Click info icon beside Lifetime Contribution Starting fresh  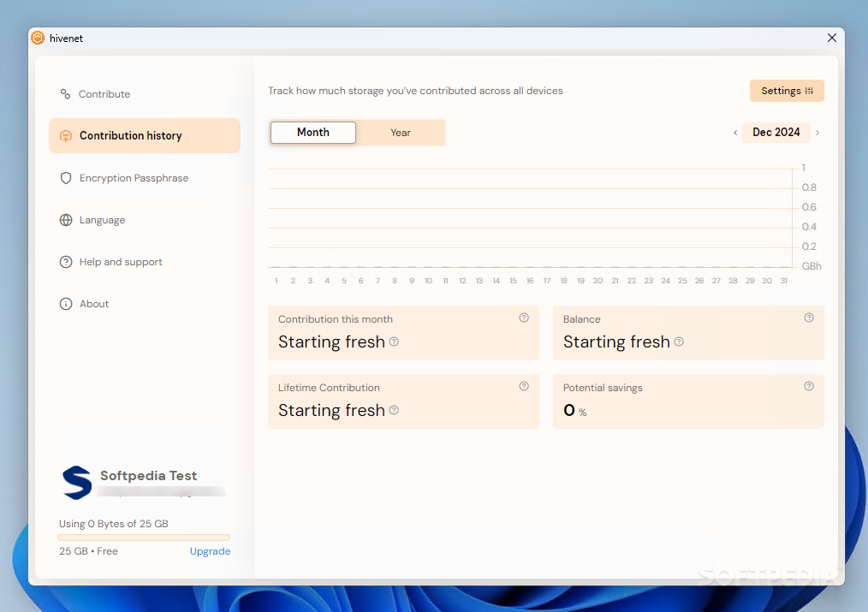[394, 410]
